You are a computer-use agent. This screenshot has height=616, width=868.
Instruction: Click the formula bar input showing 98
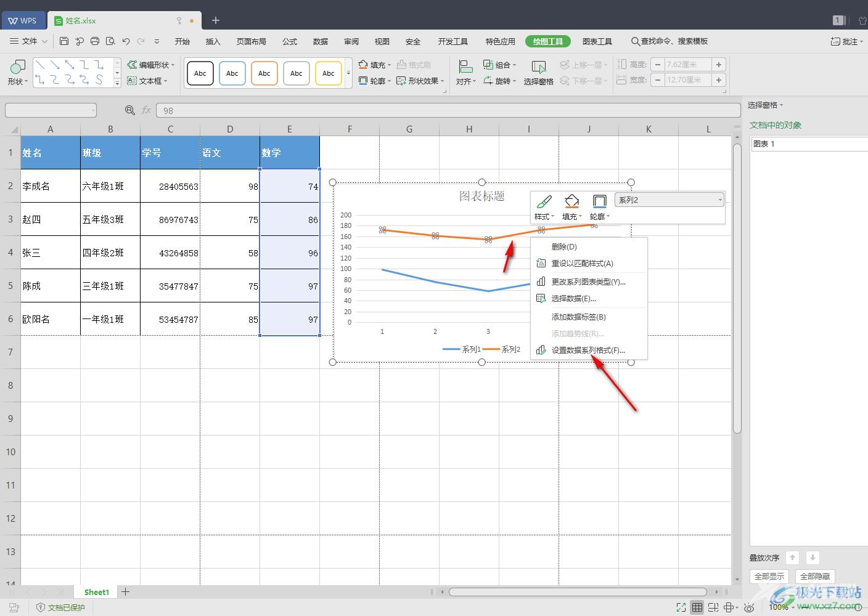pyautogui.click(x=448, y=110)
